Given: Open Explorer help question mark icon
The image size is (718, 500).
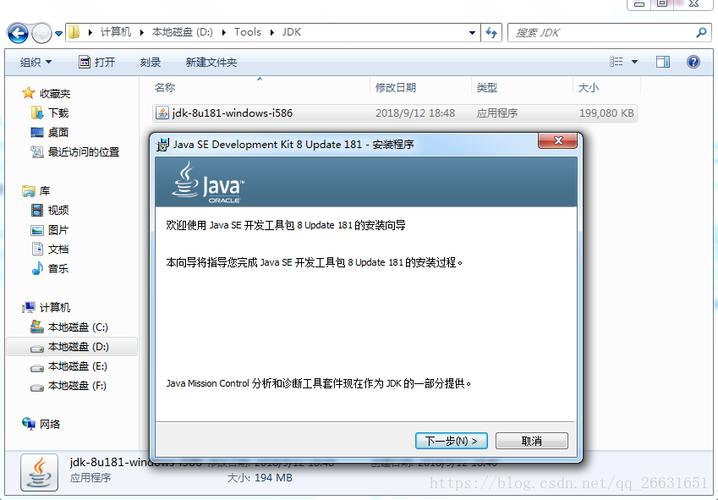Looking at the screenshot, I should pyautogui.click(x=693, y=62).
